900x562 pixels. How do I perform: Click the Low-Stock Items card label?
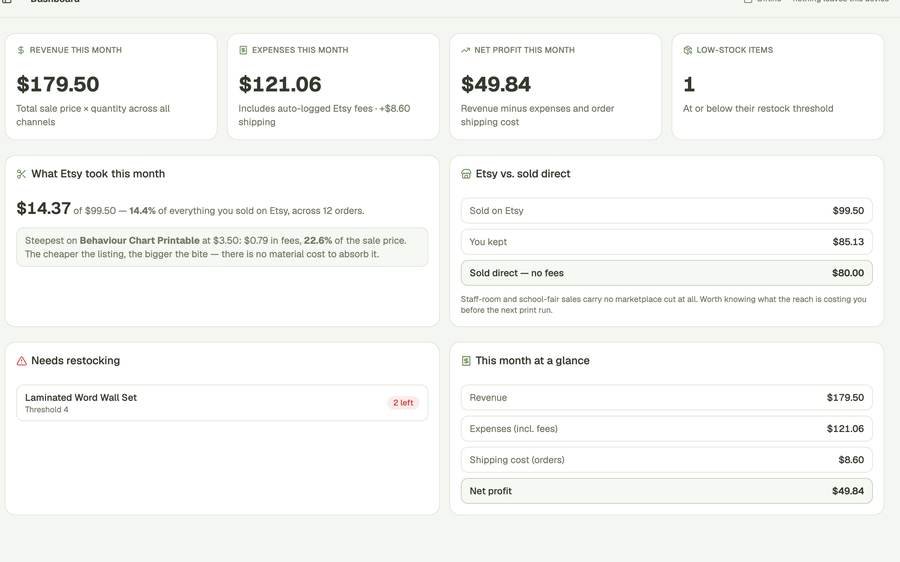[x=735, y=51]
